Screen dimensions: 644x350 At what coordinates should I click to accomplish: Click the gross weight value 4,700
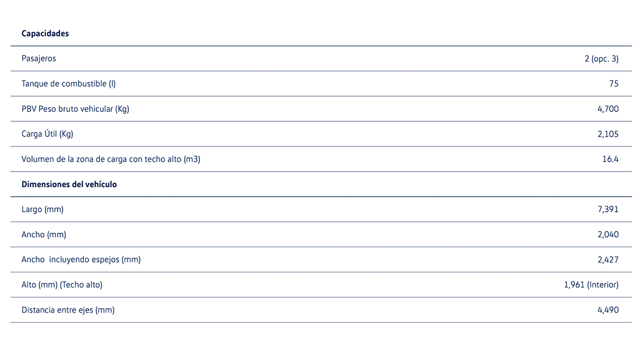pyautogui.click(x=608, y=109)
